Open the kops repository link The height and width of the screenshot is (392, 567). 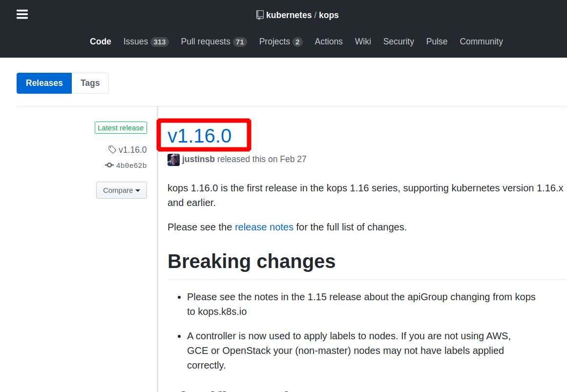(x=329, y=15)
